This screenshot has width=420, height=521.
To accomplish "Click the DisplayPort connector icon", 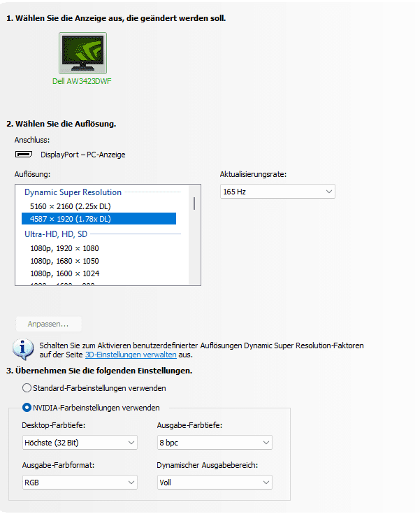I will pyautogui.click(x=24, y=155).
